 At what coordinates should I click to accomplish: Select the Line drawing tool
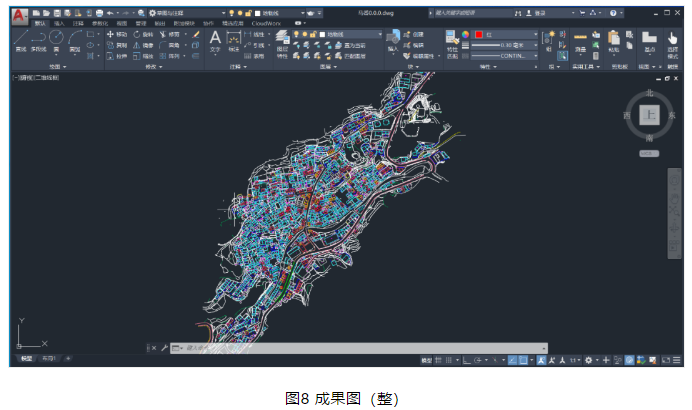pos(21,40)
